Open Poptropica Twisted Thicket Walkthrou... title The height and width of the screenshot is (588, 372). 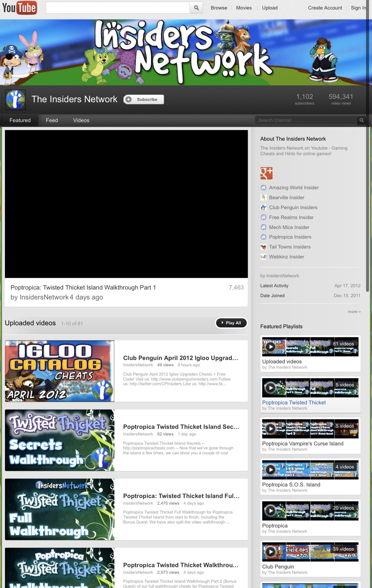click(x=181, y=565)
